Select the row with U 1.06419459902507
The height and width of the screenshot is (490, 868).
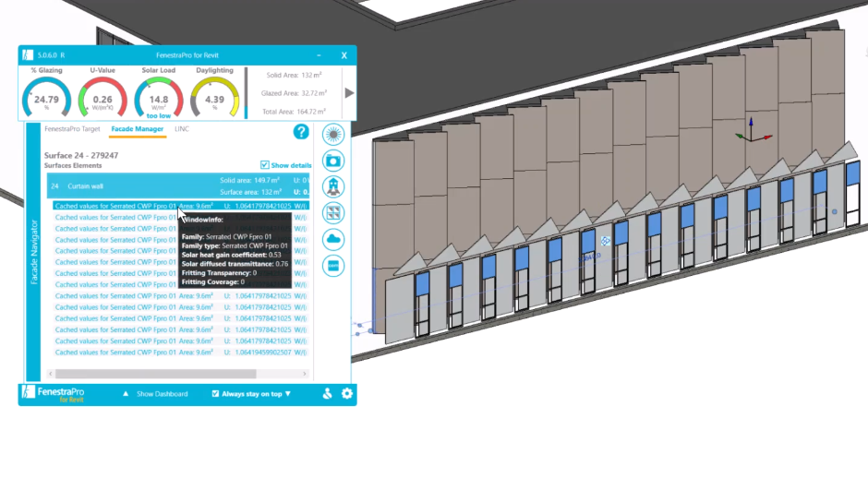tap(181, 353)
